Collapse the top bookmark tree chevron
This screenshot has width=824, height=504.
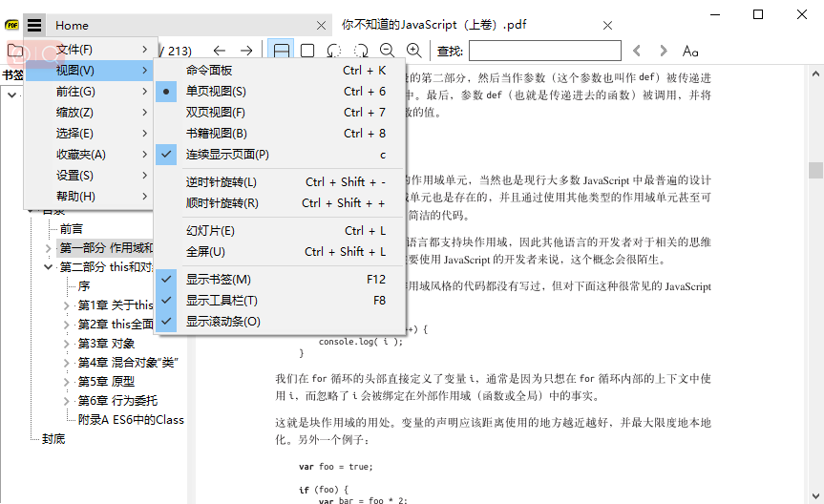12,95
